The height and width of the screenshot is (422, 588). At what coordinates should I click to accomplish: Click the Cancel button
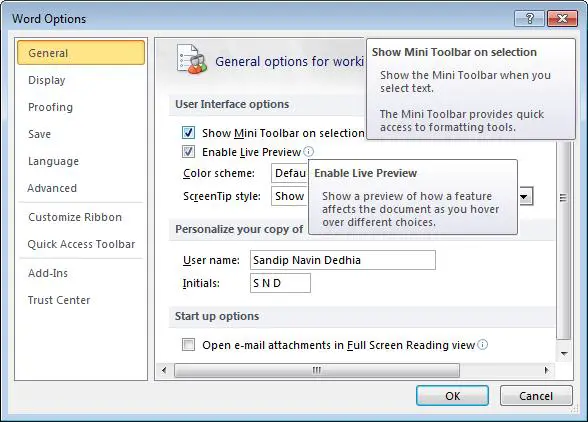[x=536, y=396]
